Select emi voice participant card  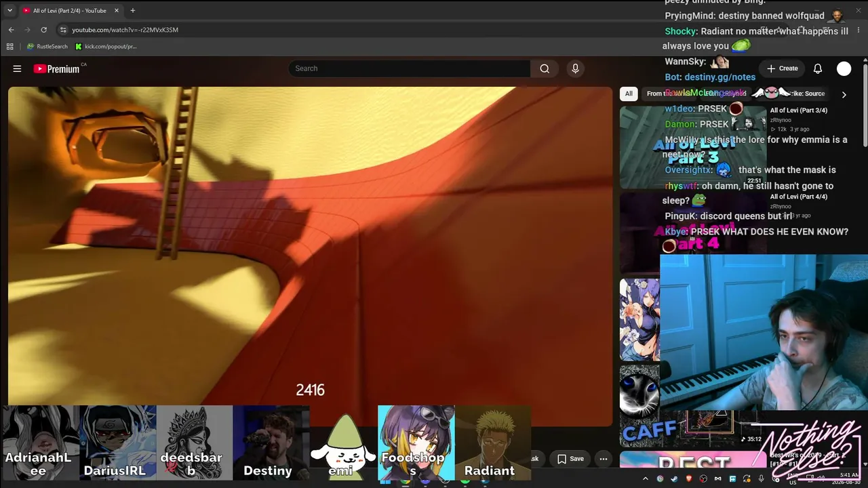pos(343,443)
